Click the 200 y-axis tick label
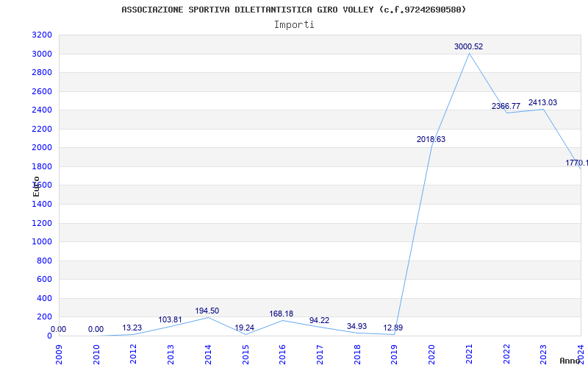 pos(45,317)
